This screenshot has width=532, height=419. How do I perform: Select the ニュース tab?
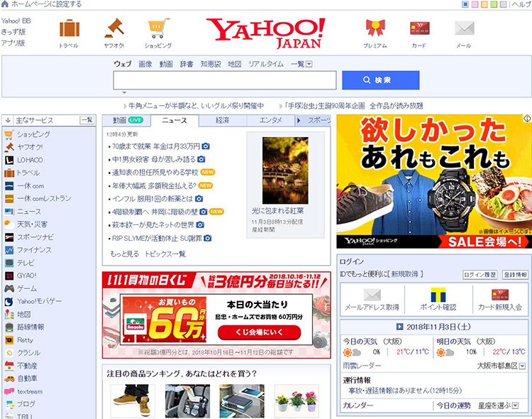click(174, 120)
